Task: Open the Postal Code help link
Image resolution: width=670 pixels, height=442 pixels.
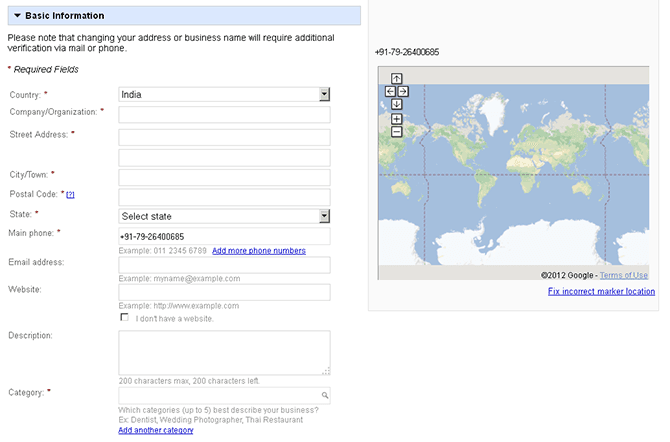Action: [71, 195]
